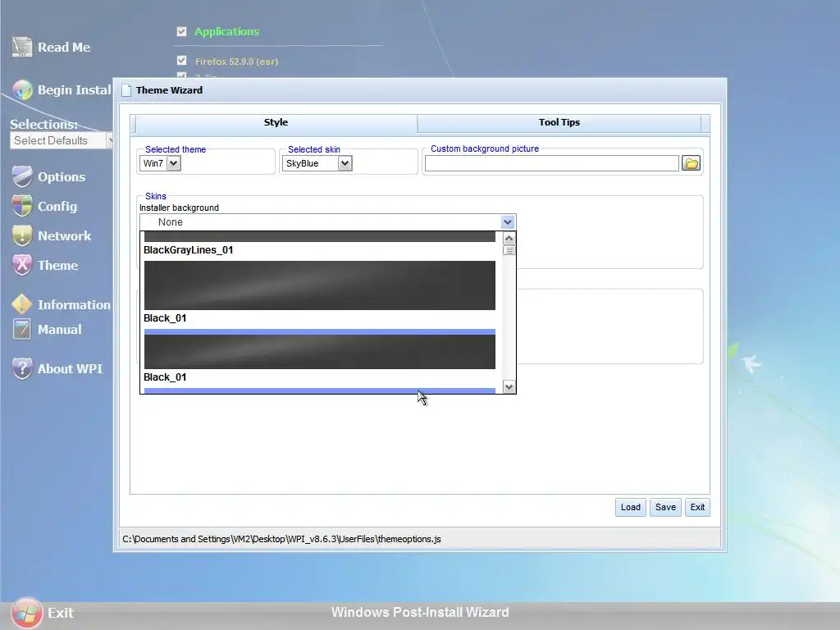The image size is (840, 630).
Task: Open the Select Defaults dropdown
Action: pos(61,140)
